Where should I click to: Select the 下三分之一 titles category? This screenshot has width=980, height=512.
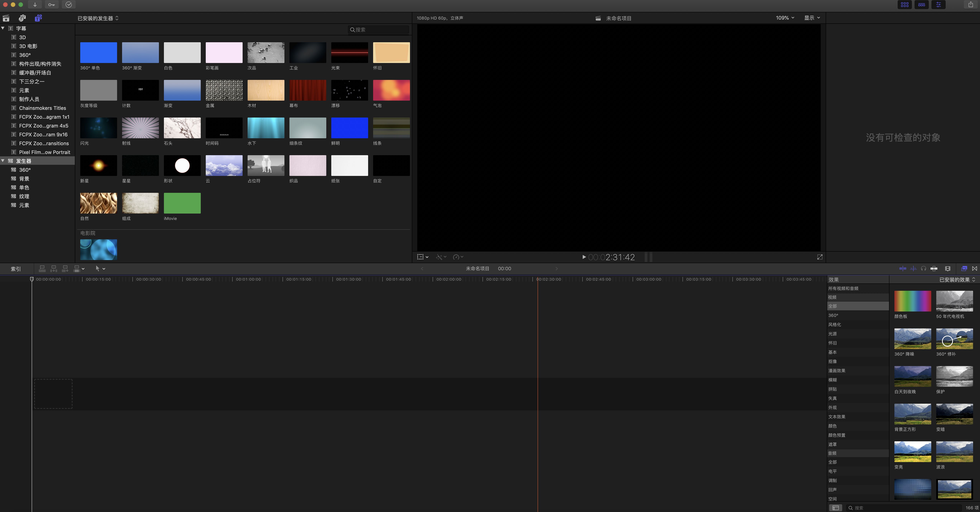pos(32,81)
